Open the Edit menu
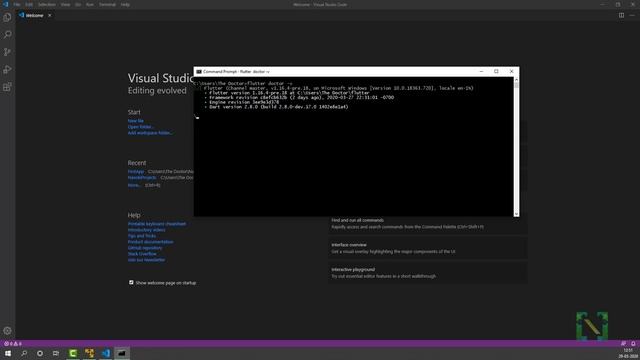 (x=29, y=4)
